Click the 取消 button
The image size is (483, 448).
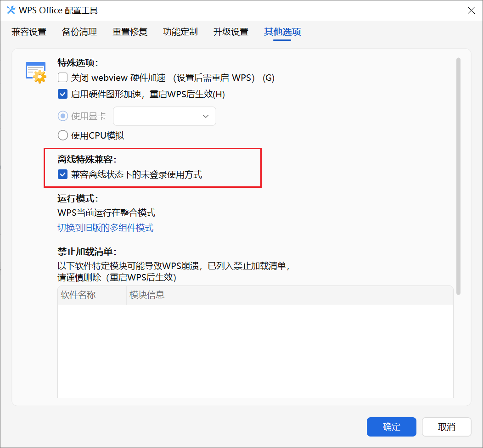(x=446, y=427)
